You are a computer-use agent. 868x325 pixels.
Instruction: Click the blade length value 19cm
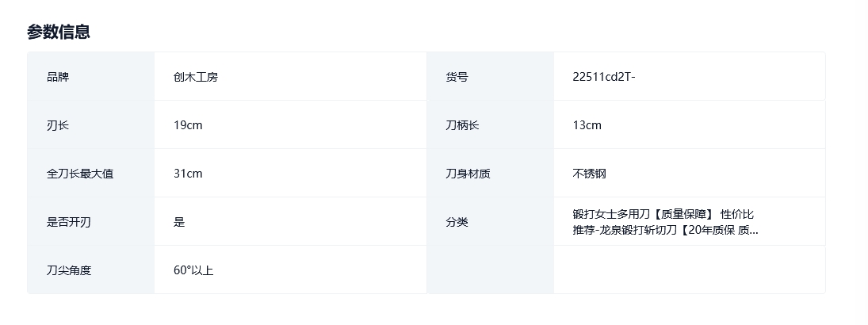pos(188,125)
